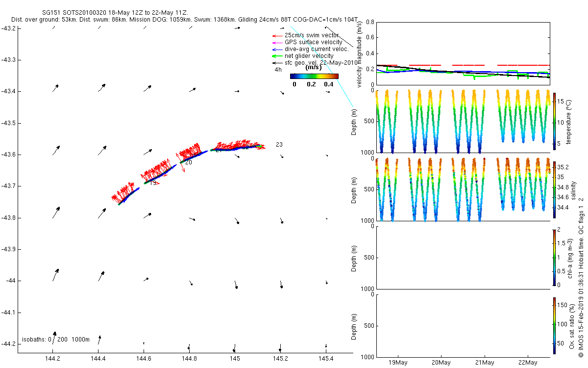588x368 pixels.
Task: Click the magenta GPS surface velocity arrow
Action: click(277, 43)
